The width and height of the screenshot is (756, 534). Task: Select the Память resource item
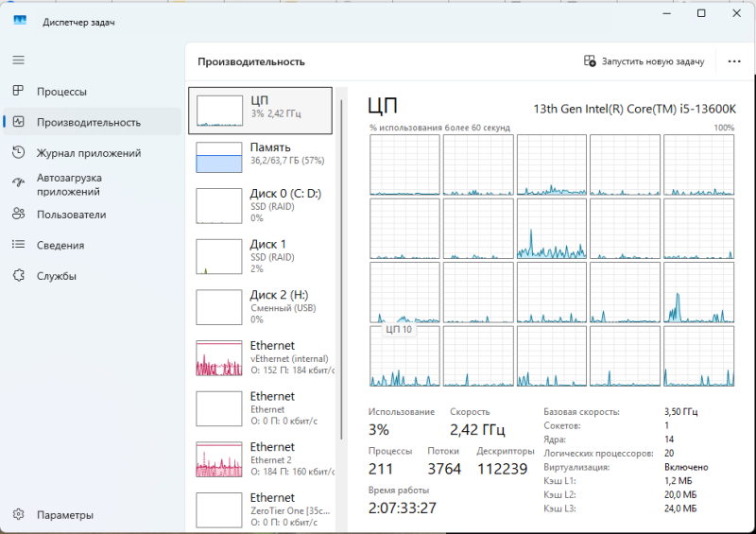(260, 155)
